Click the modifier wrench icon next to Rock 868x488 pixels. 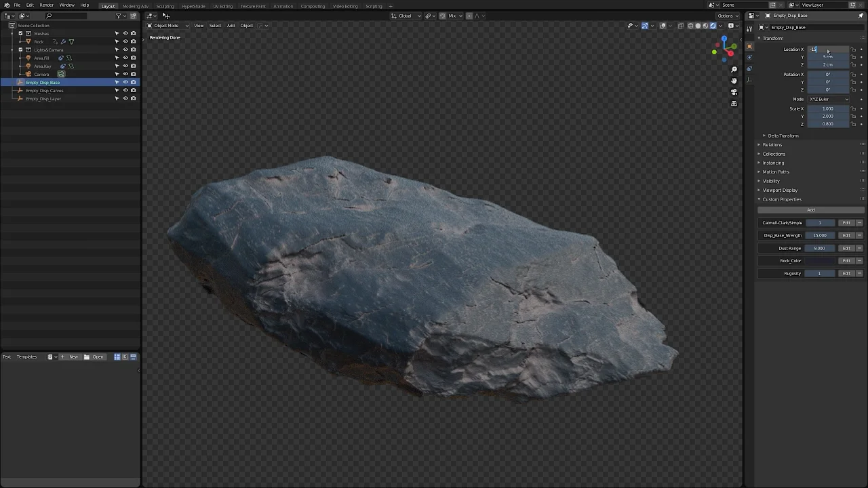[x=63, y=41]
